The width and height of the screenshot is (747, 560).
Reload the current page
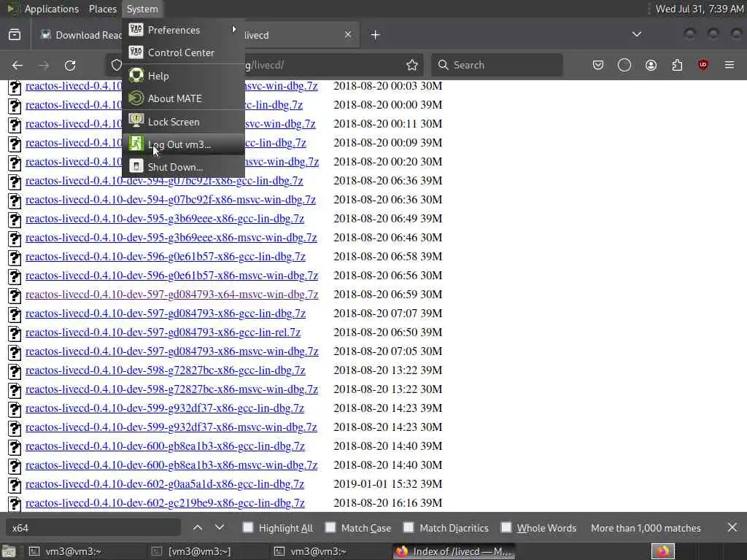pyautogui.click(x=70, y=65)
